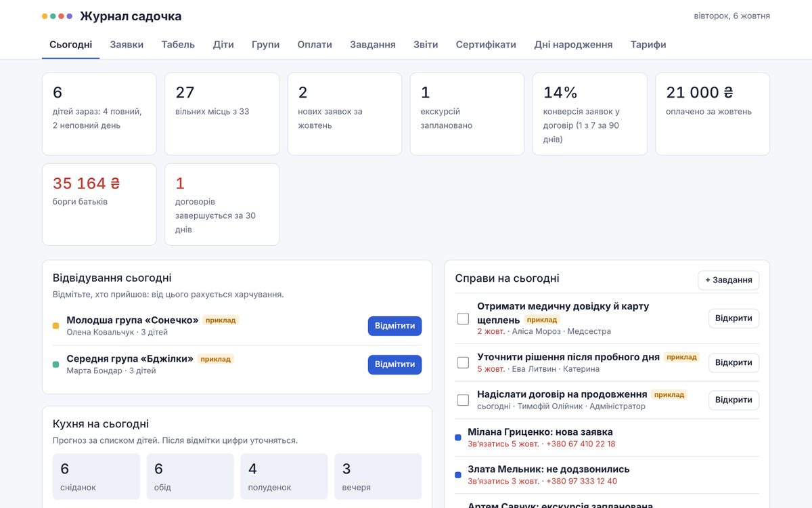Click the Журнал садочка title
Viewport: 812px width, 508px height.
pyautogui.click(x=131, y=16)
